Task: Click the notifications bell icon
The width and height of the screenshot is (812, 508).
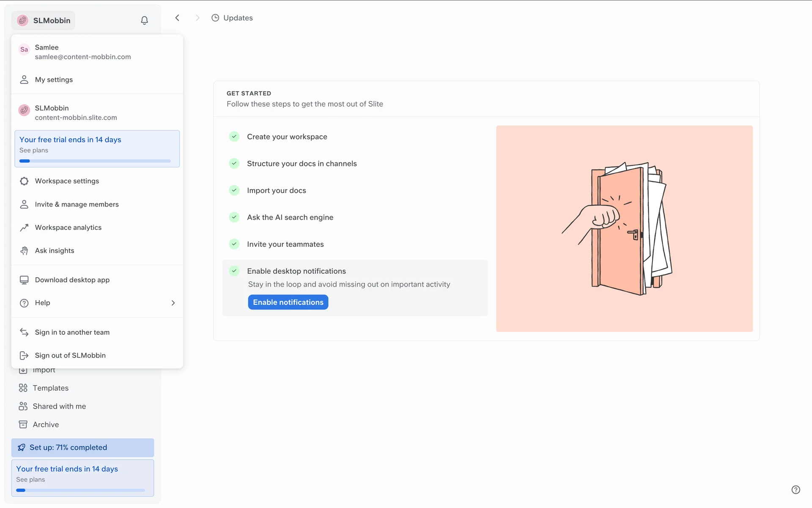Action: pyautogui.click(x=144, y=20)
